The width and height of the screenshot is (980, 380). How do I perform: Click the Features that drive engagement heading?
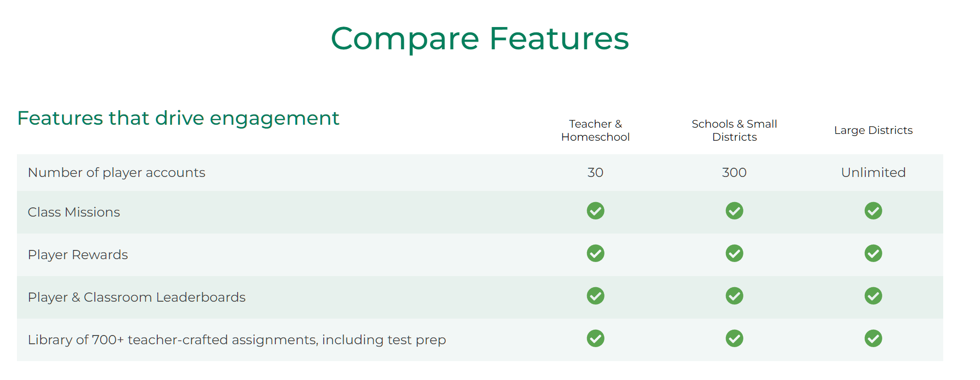(178, 118)
